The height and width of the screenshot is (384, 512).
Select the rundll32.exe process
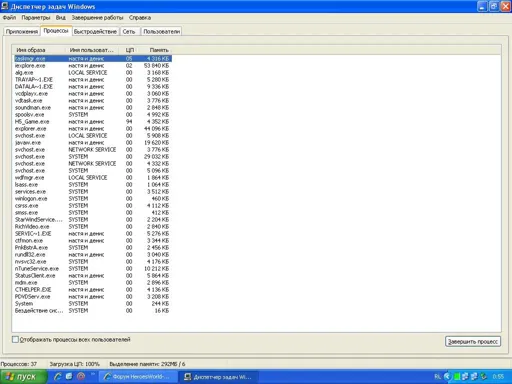93,255
